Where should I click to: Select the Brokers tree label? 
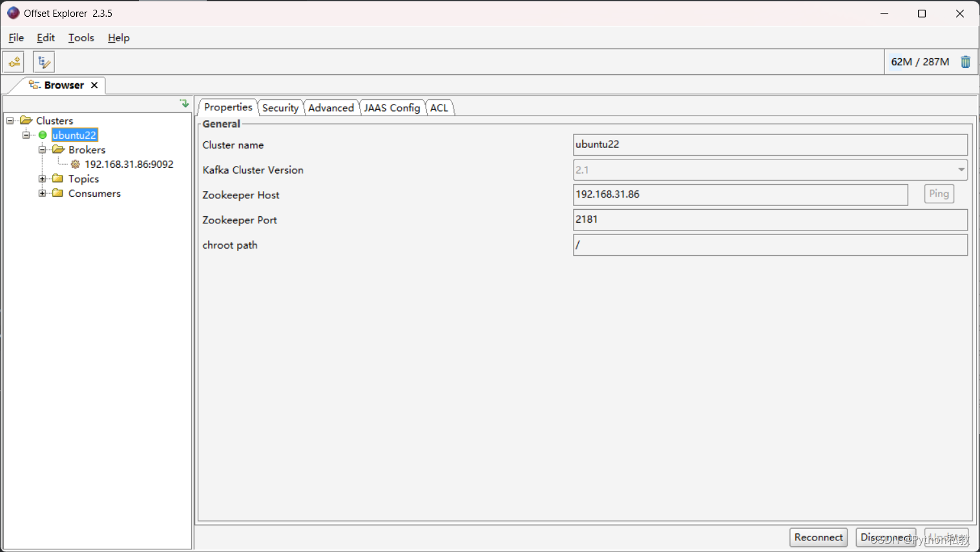point(87,150)
